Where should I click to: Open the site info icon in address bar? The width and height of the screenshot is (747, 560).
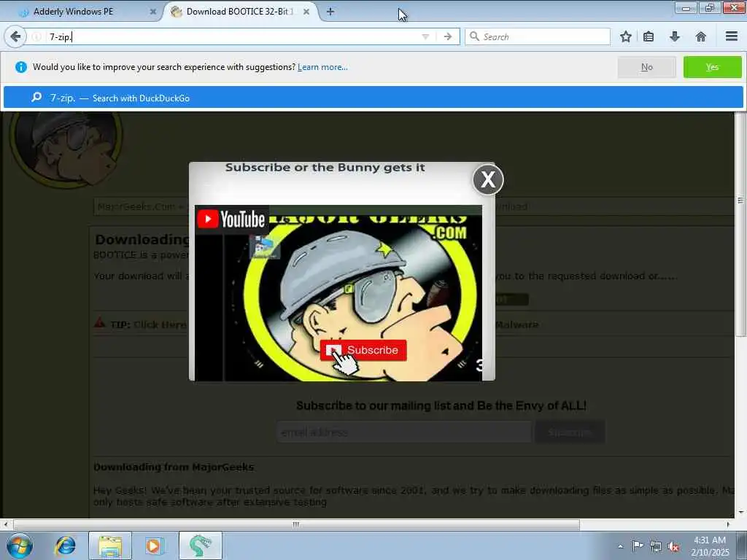(x=36, y=36)
